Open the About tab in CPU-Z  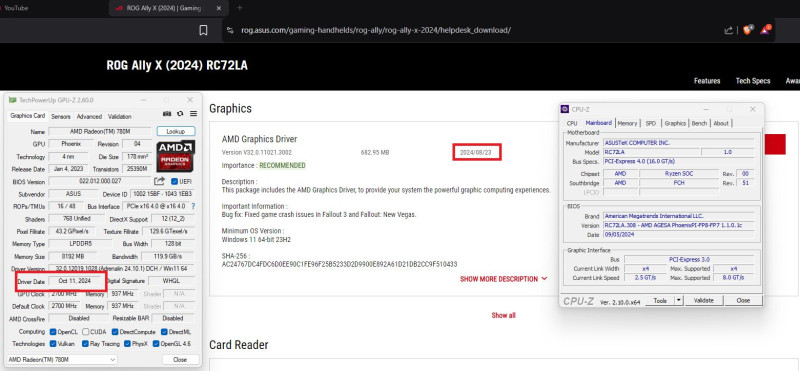coord(721,123)
